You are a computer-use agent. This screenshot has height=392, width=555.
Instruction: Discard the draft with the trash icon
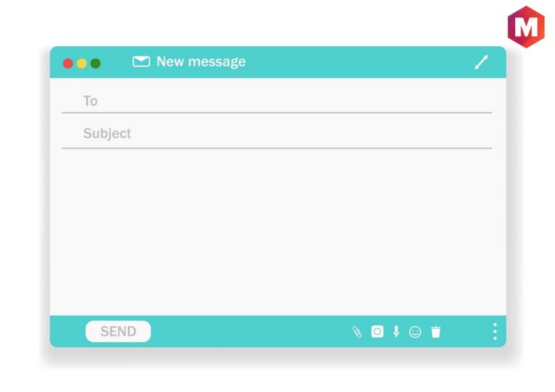pos(436,331)
